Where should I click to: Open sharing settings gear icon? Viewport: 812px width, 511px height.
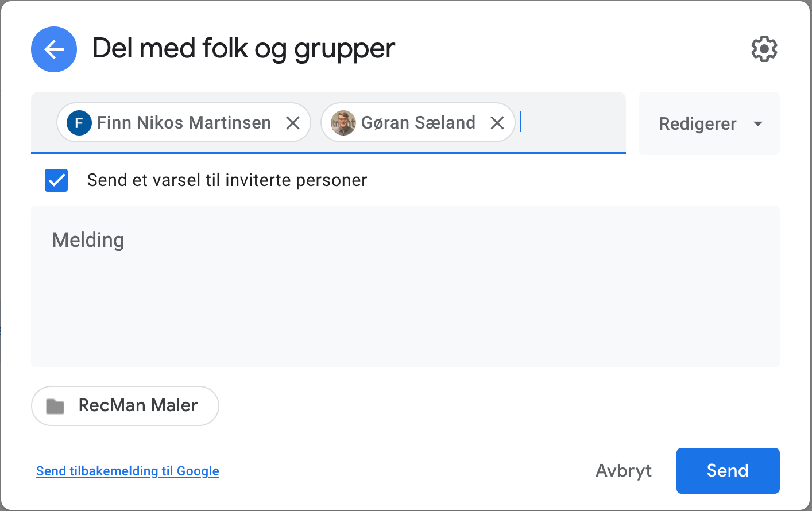(x=764, y=49)
